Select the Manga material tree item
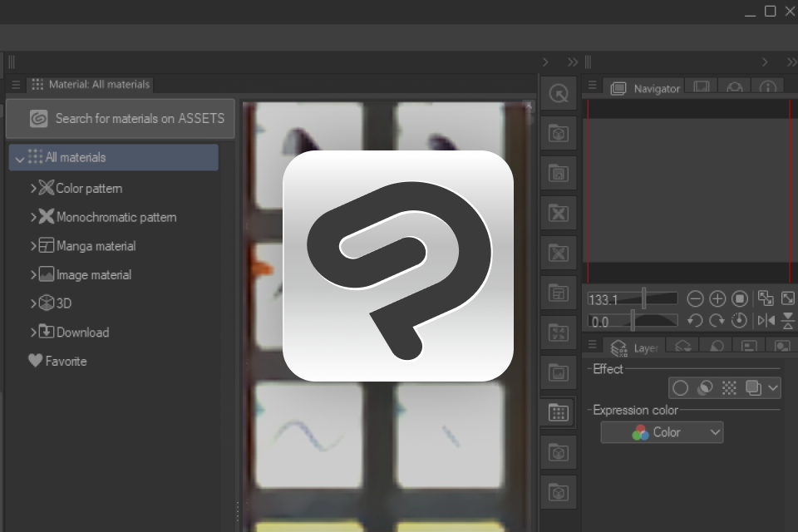 (96, 246)
